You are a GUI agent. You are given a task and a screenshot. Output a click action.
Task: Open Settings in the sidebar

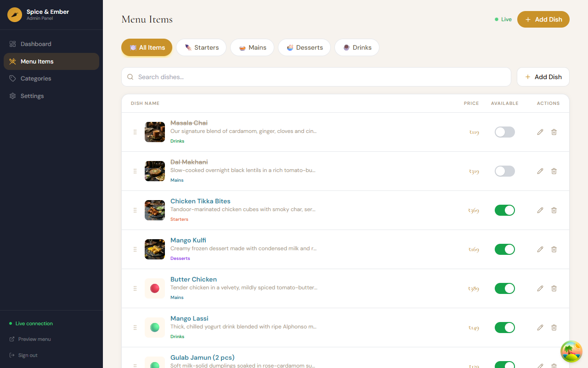(51, 96)
